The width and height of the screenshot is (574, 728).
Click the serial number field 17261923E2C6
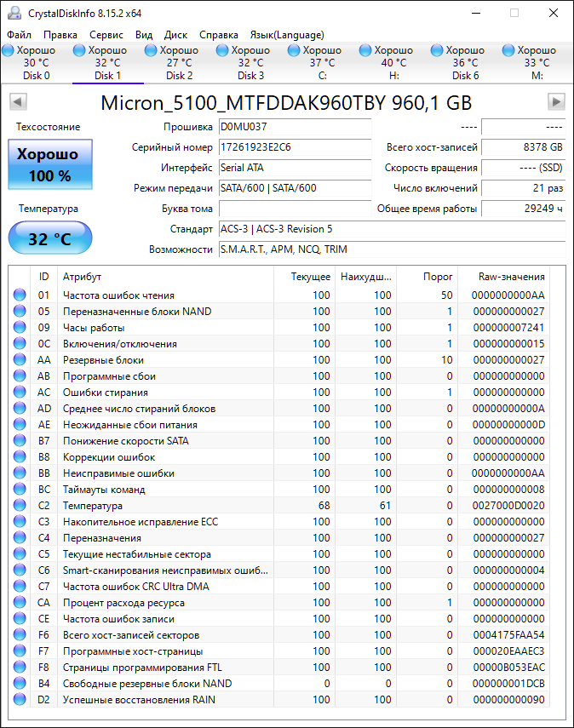pyautogui.click(x=295, y=147)
